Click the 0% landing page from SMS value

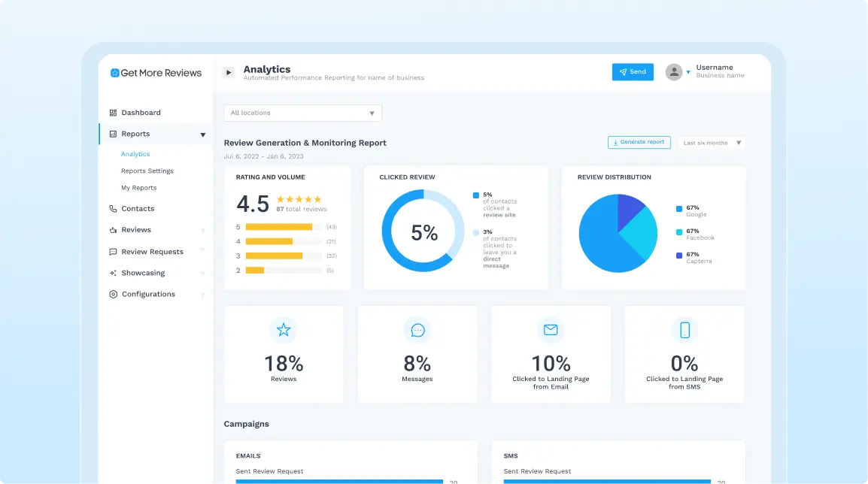(684, 364)
